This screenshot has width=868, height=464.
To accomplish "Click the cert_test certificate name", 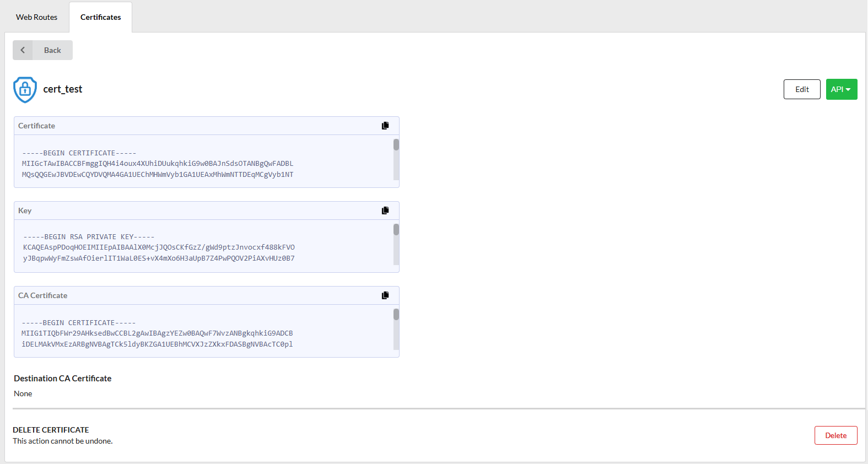I will 63,89.
